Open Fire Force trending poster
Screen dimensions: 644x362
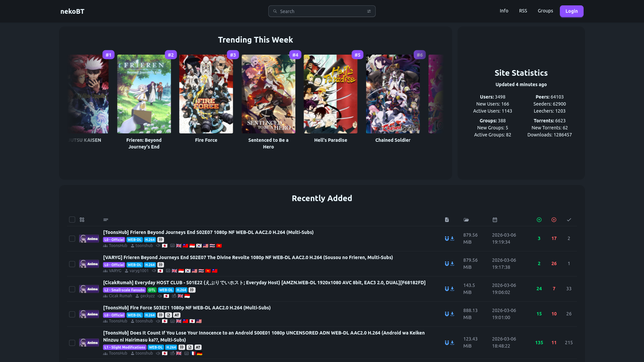pos(206,94)
